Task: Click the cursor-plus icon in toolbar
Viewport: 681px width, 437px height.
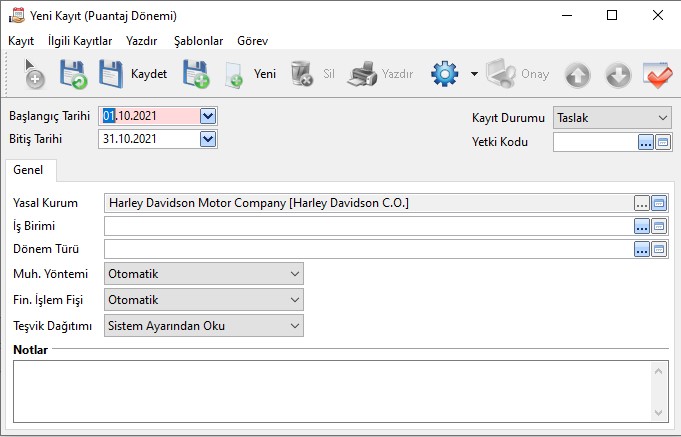Action: [x=33, y=74]
